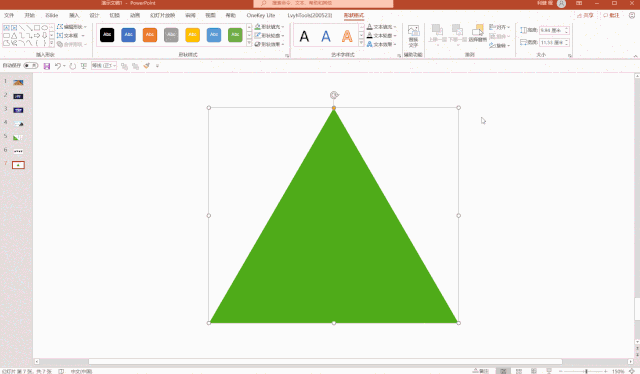Click the format painter brush icon
This screenshot has width=640, height=374.
click(147, 66)
